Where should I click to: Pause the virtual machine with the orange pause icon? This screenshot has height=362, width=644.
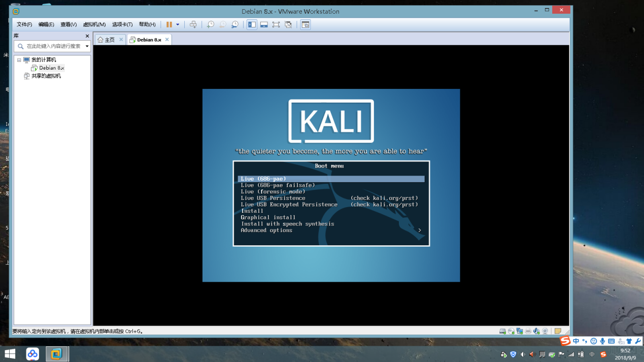pos(169,24)
